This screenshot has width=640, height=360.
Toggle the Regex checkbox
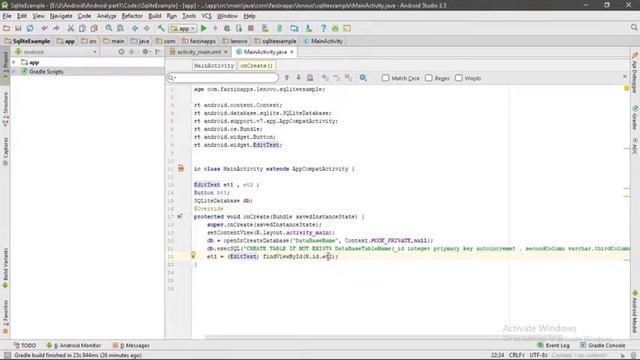coord(429,78)
